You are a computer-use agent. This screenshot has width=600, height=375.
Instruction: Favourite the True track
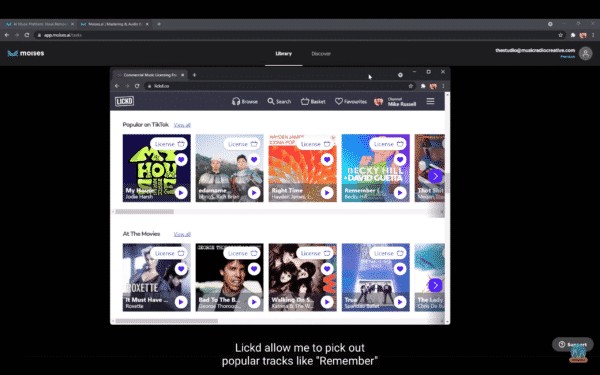[400, 269]
